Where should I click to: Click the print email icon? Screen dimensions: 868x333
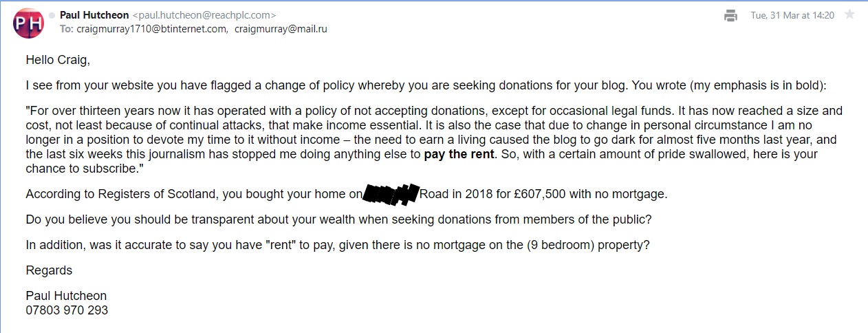pyautogui.click(x=730, y=15)
